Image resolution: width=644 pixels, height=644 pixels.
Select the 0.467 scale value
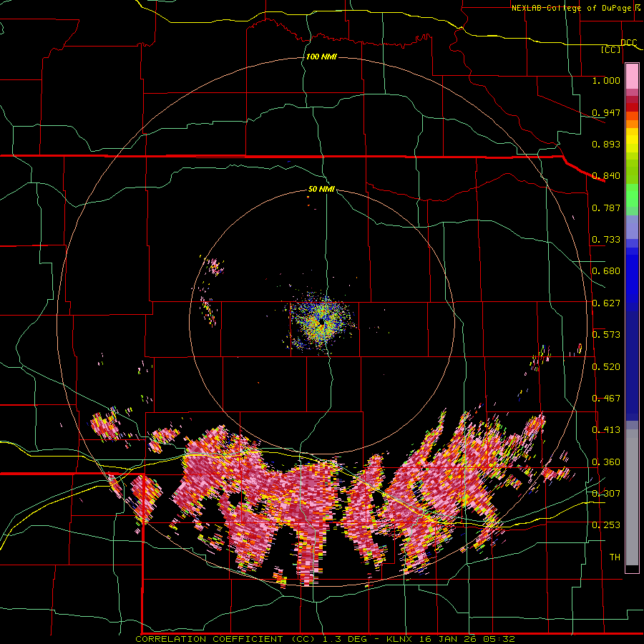click(606, 399)
